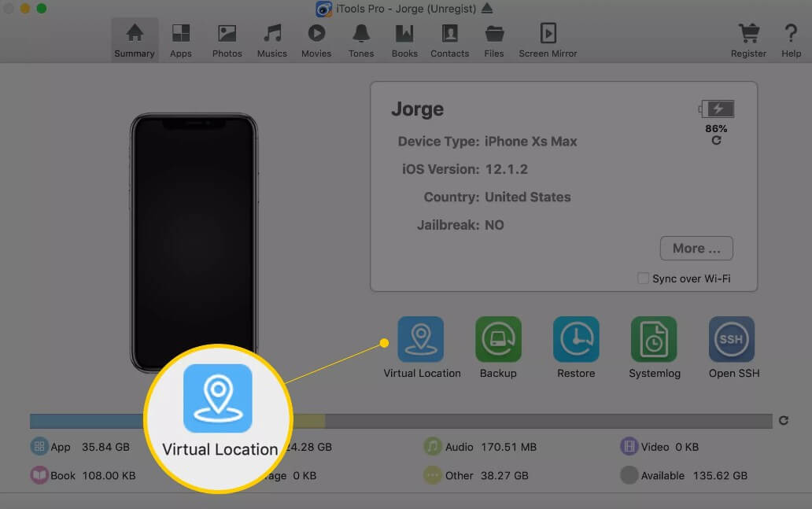Click the Jailbreak NO value
812x509 pixels.
(x=494, y=225)
